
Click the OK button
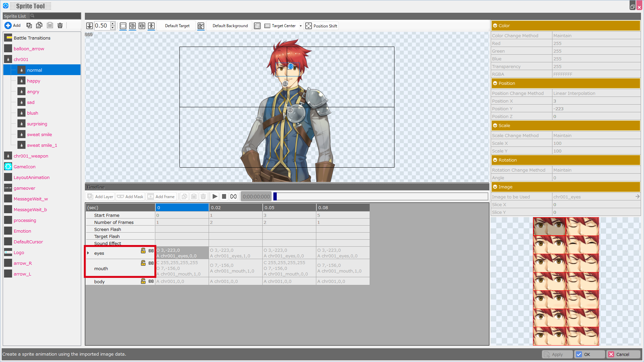[589, 354]
